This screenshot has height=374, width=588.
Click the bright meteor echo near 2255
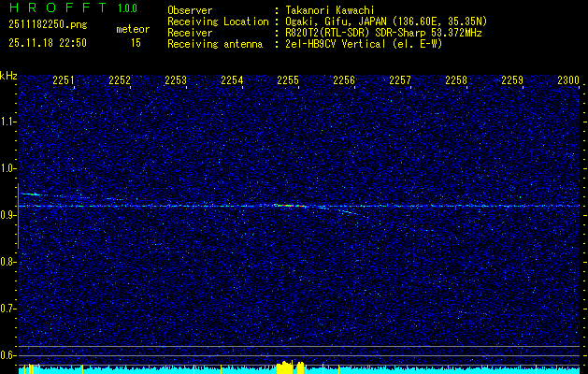point(292,206)
